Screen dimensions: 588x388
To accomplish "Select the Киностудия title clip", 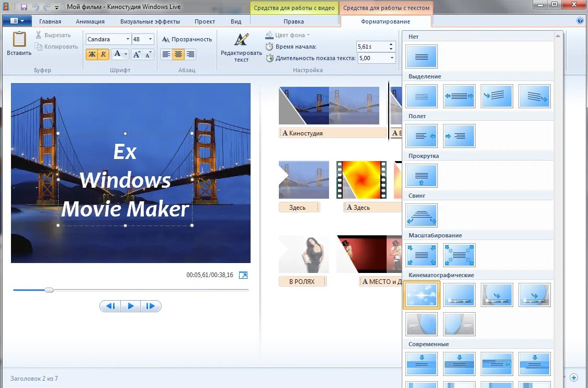I will (x=333, y=133).
